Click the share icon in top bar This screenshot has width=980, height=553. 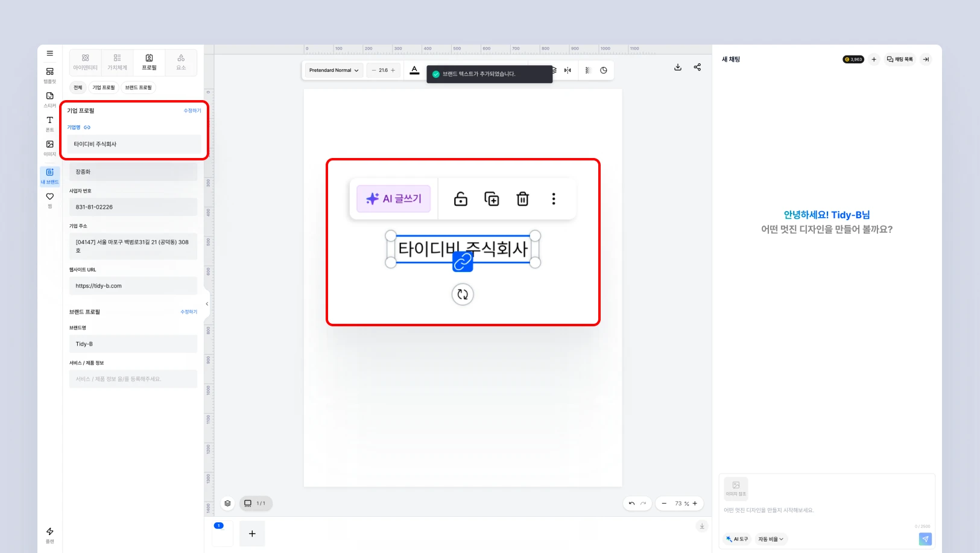697,67
